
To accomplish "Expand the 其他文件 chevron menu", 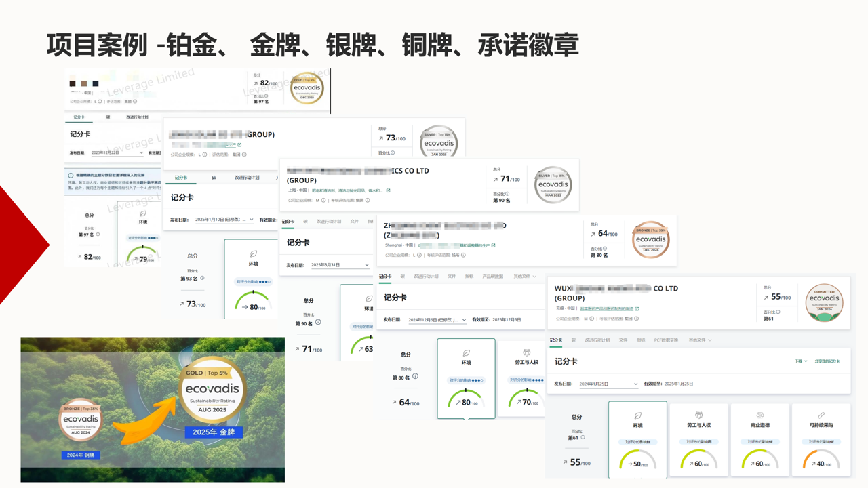I will click(x=709, y=340).
